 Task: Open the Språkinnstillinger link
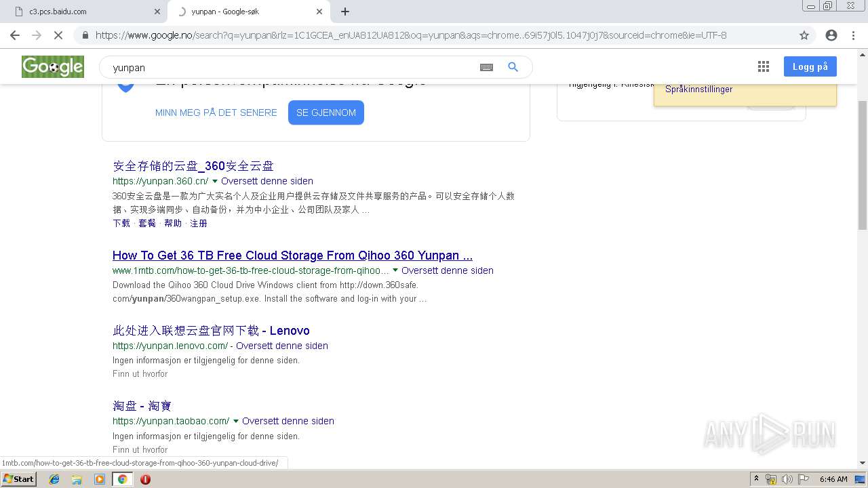coord(698,89)
